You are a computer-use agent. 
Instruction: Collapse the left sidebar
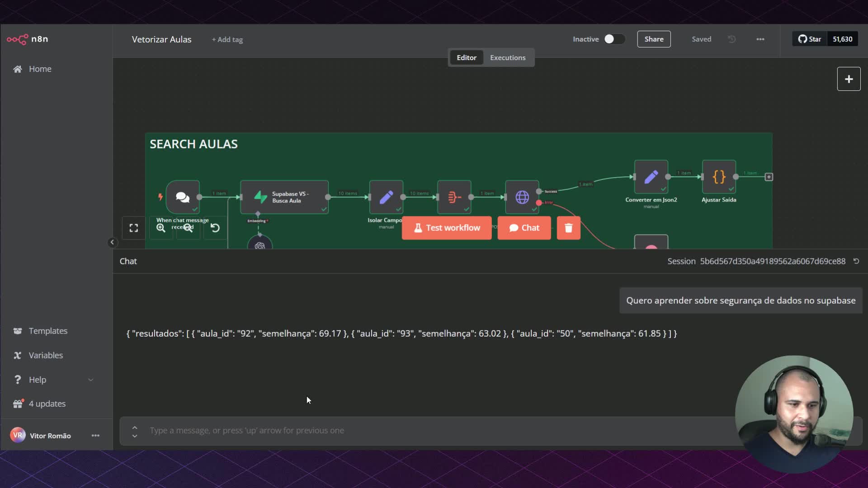coord(112,243)
